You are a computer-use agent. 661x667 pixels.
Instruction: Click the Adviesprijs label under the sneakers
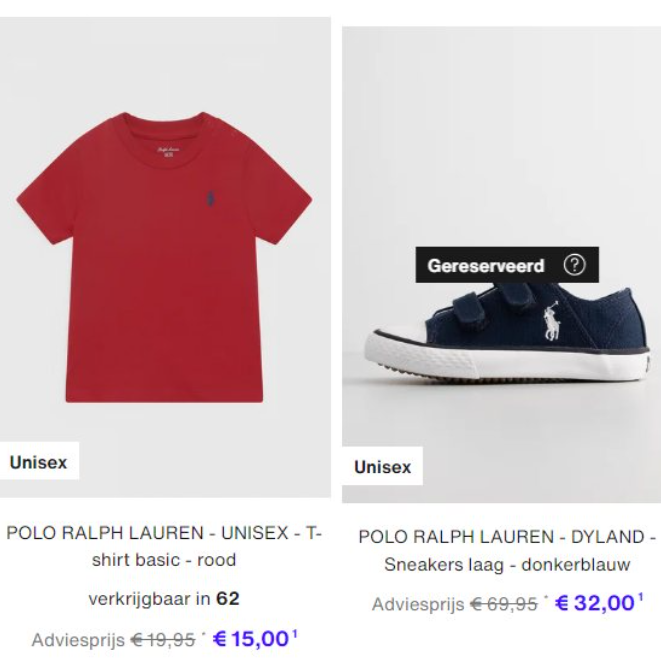(x=418, y=604)
